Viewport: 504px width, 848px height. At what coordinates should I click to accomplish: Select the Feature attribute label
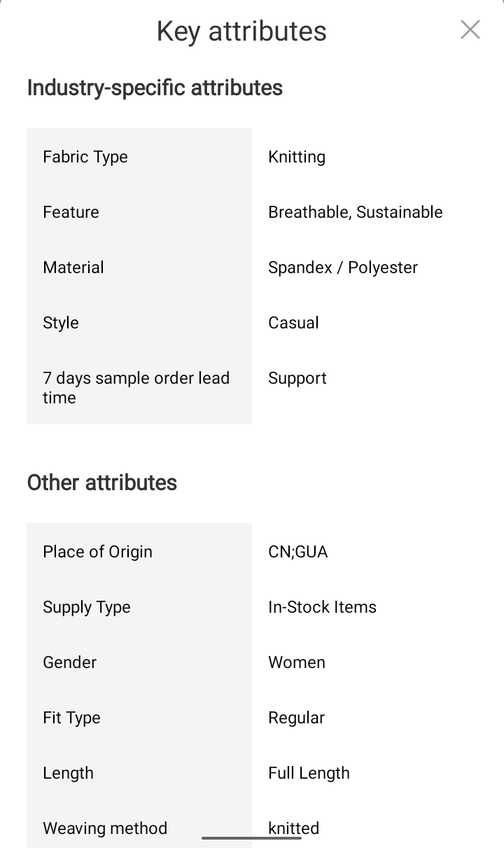71,212
